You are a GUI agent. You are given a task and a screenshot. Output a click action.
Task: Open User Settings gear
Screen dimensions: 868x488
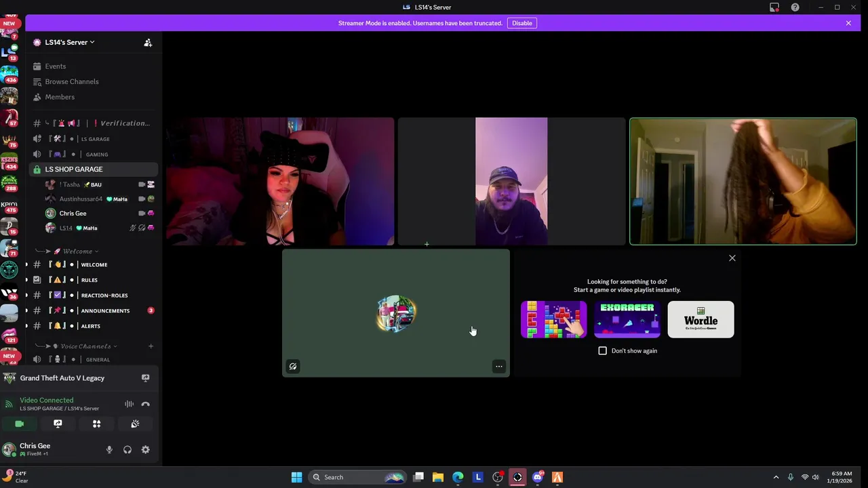tap(145, 450)
